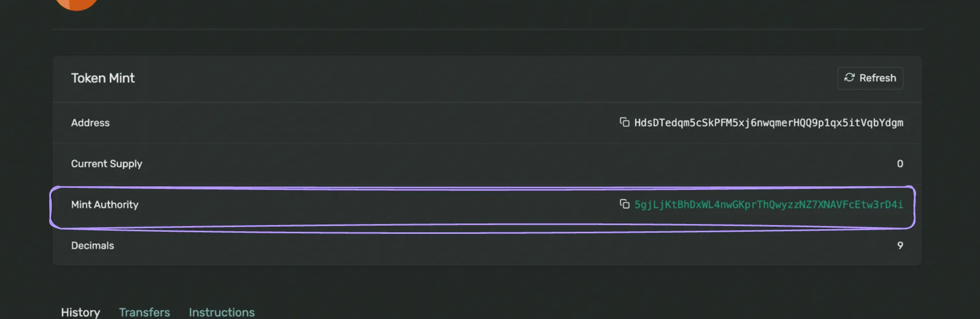Copy the token mint address via icon
Screen dimensions: 980x319
coord(624,122)
